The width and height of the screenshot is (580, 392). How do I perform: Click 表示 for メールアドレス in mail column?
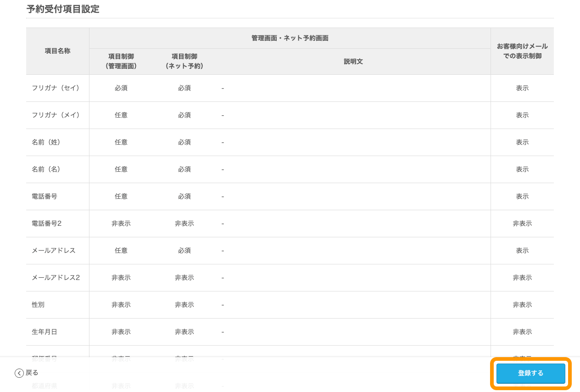pos(522,251)
